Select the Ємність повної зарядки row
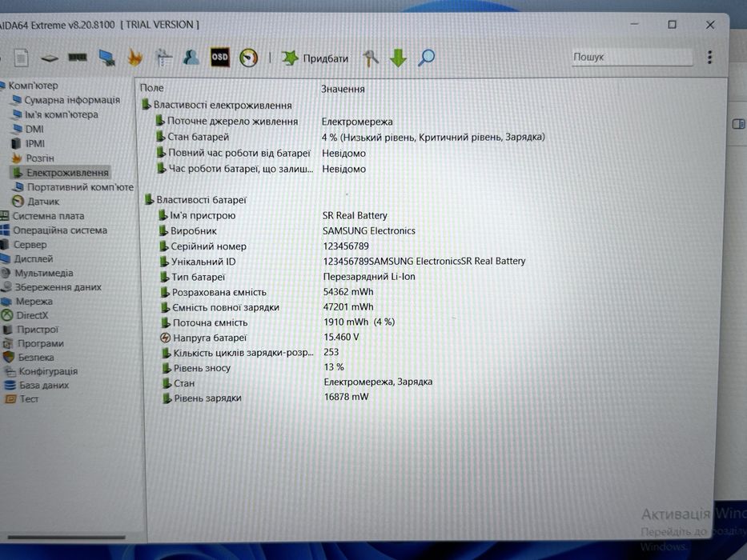Image resolution: width=747 pixels, height=560 pixels. pos(267,307)
